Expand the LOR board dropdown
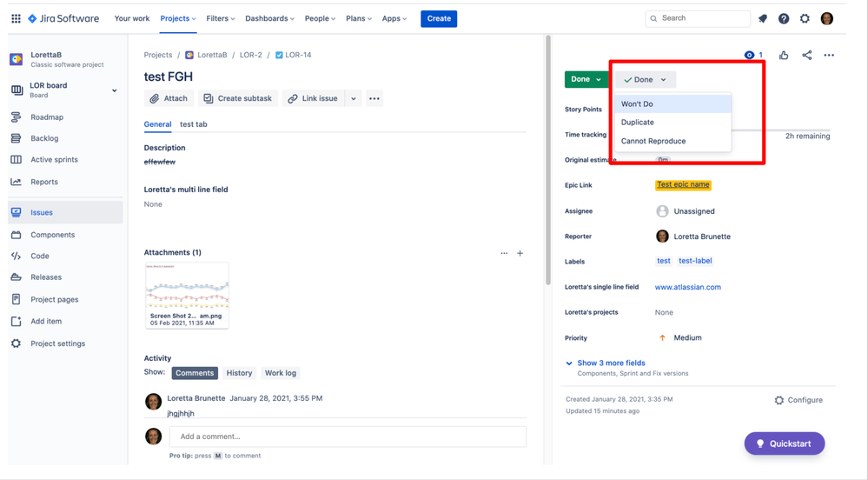The image size is (868, 480). (114, 90)
